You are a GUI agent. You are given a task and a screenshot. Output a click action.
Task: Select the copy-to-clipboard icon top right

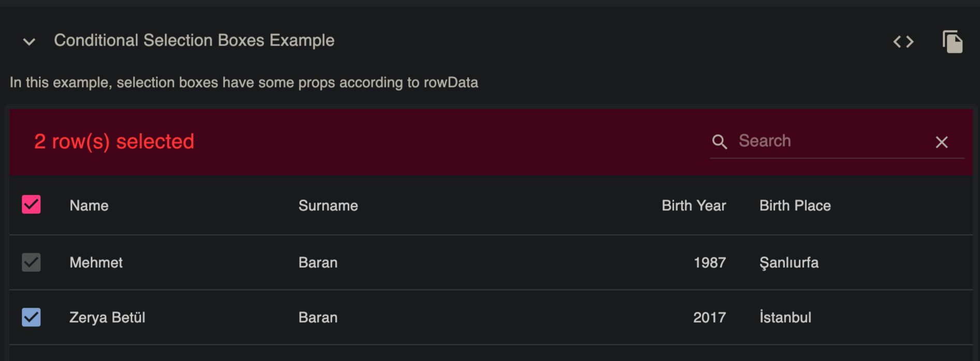click(953, 41)
